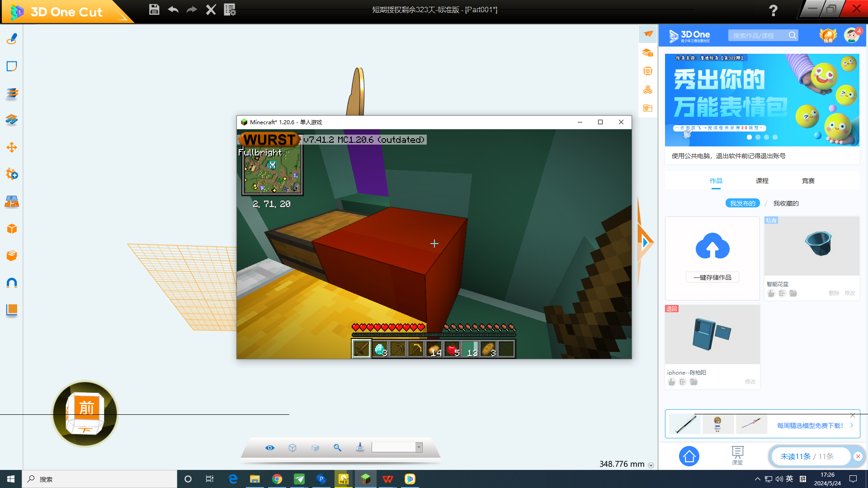Toggle the eye visibility icon in the bottom toolbar
This screenshot has height=488, width=868.
click(270, 447)
